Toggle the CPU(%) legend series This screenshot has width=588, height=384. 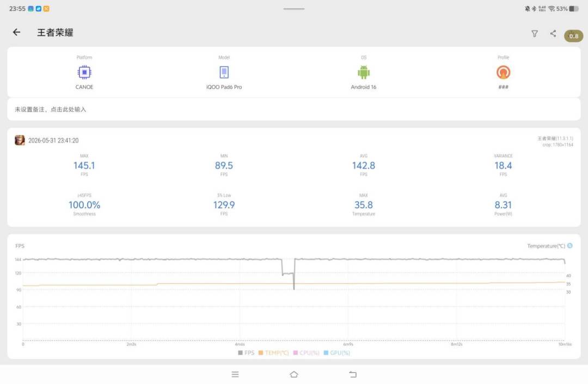coord(307,353)
